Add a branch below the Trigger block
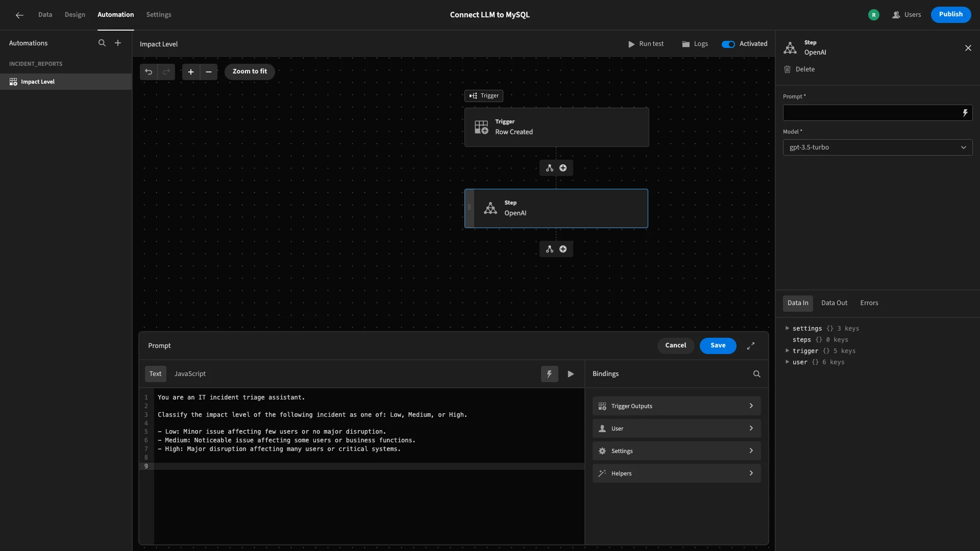980x551 pixels. tap(550, 168)
